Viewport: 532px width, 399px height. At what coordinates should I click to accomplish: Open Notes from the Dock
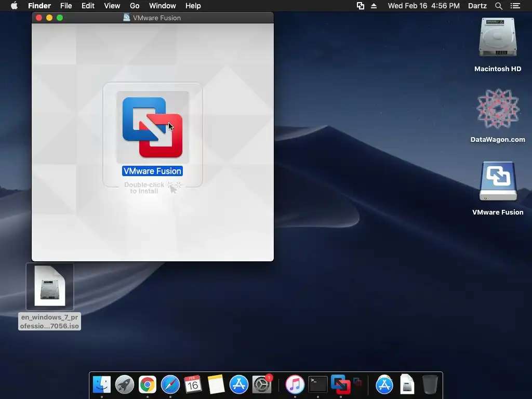[216, 384]
